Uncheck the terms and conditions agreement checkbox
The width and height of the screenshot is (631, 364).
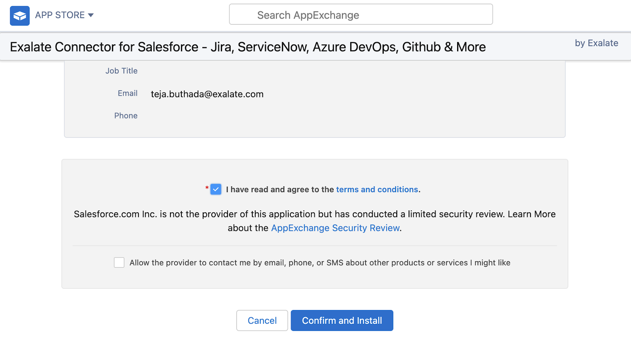pyautogui.click(x=216, y=189)
